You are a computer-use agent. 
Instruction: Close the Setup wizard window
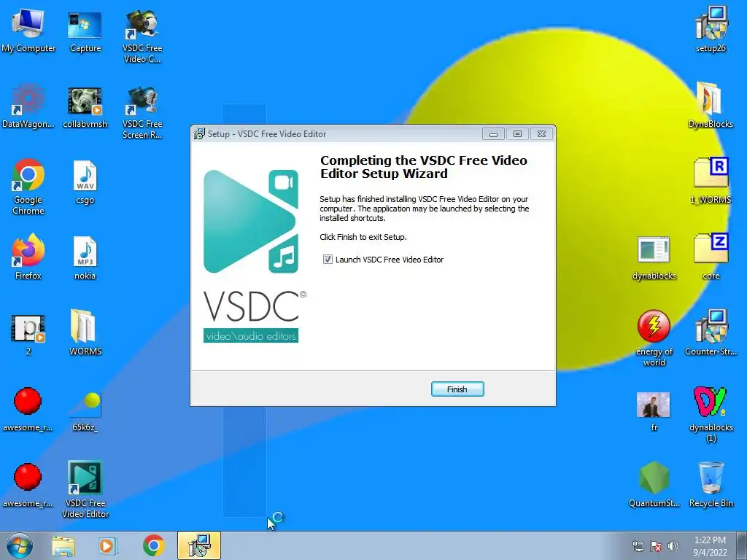click(541, 134)
